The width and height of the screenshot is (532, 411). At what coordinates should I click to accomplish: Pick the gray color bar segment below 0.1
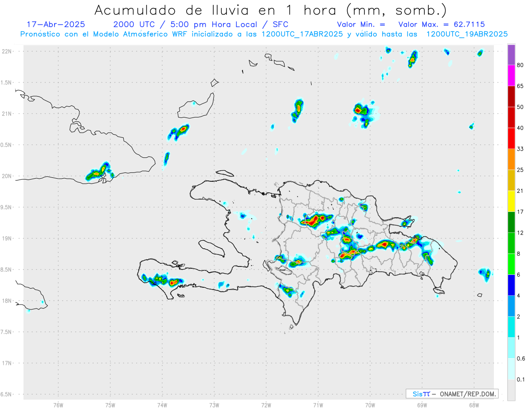click(x=511, y=390)
